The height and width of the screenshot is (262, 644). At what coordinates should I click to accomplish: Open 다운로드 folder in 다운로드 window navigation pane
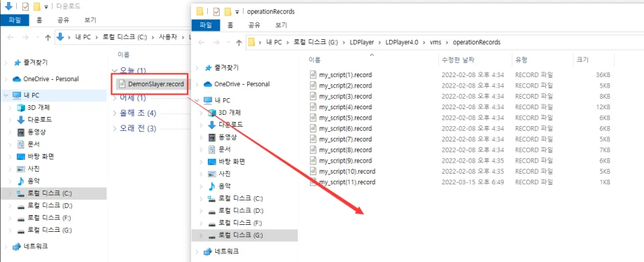click(39, 120)
